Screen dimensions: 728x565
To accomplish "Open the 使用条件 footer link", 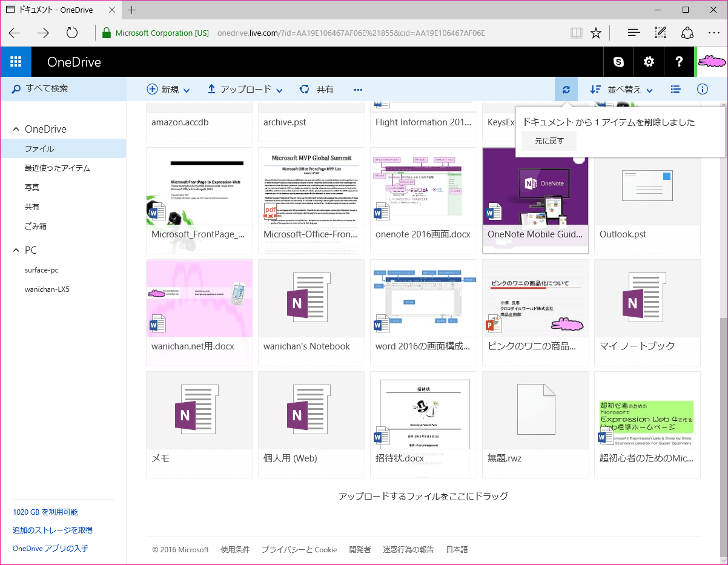I will coord(235,550).
